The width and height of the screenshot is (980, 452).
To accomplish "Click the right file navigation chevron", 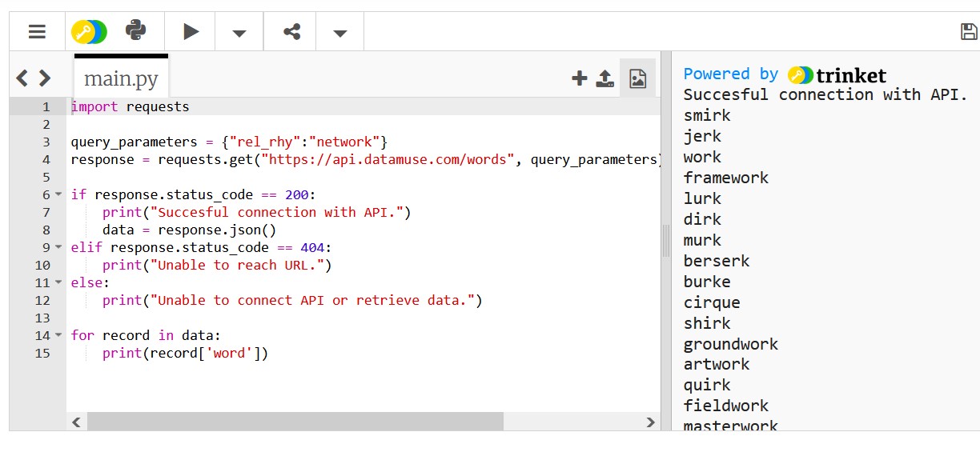I will pos(45,78).
